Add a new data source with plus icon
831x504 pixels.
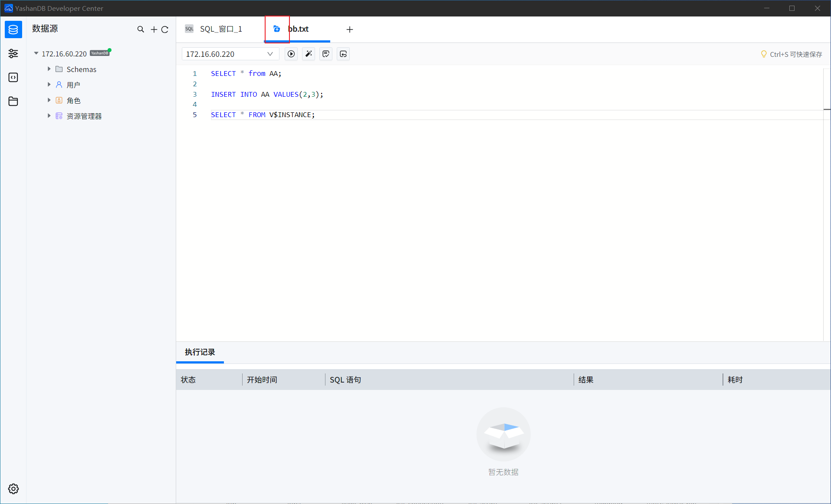[x=154, y=29]
